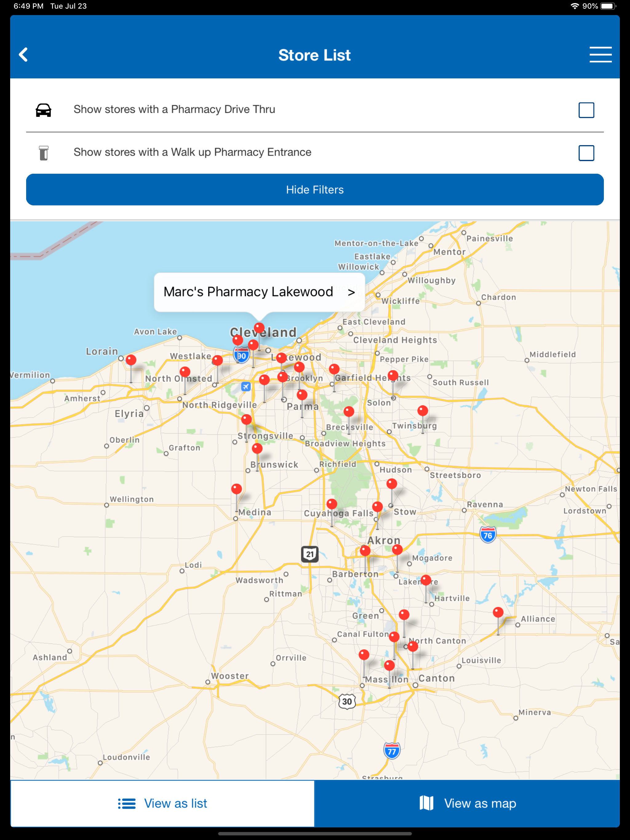Select the pin near Hartville
The image size is (630, 840).
click(x=426, y=580)
